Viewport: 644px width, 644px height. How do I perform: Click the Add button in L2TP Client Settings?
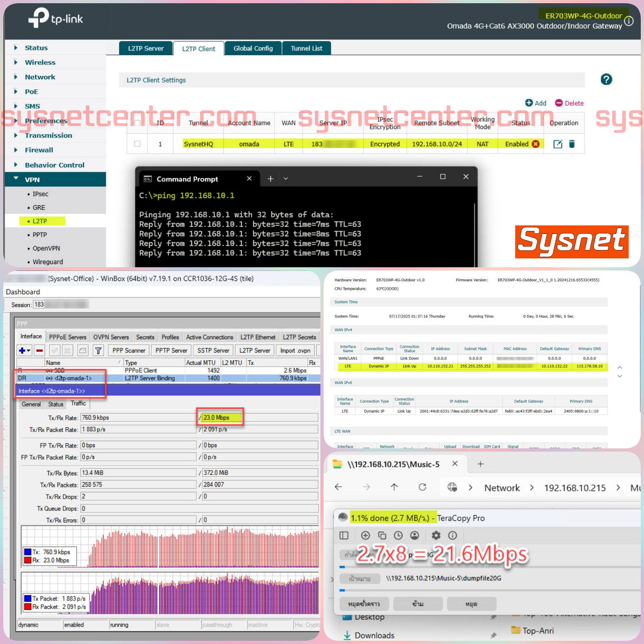[x=536, y=103]
